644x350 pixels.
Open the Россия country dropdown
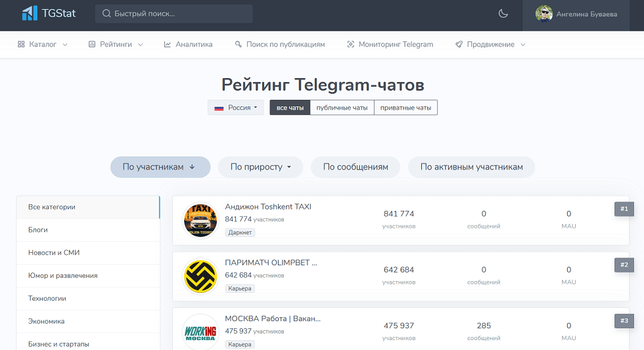(x=236, y=108)
